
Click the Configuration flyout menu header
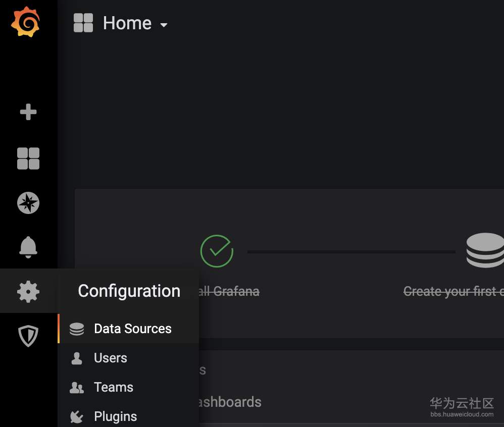click(129, 291)
